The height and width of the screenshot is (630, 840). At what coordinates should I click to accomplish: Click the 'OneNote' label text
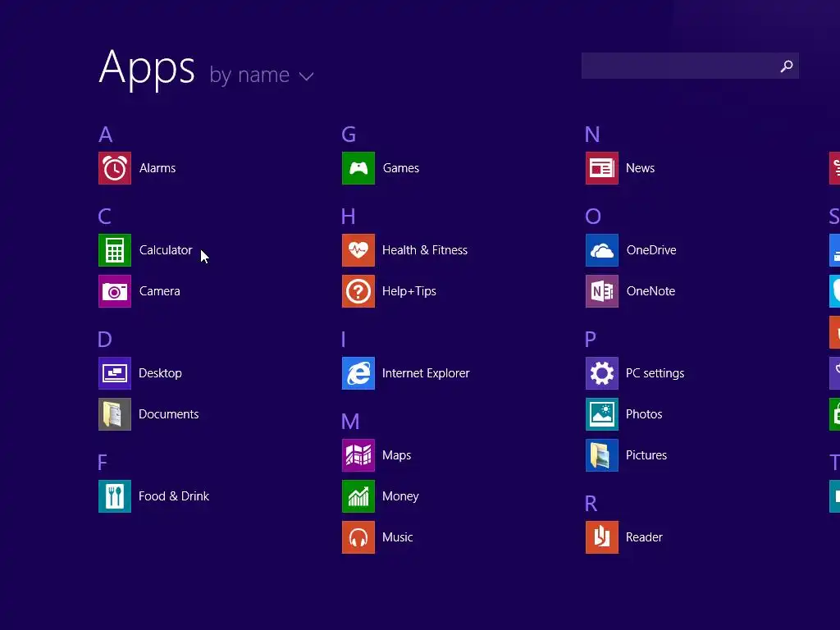[651, 291]
